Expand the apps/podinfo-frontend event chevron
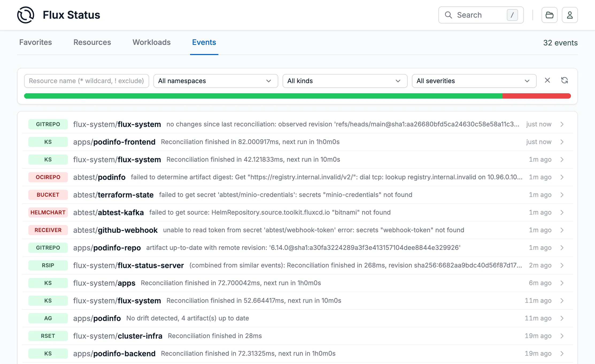This screenshot has height=364, width=595. coord(562,142)
